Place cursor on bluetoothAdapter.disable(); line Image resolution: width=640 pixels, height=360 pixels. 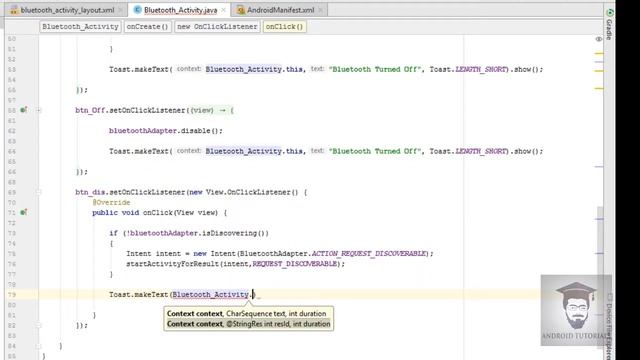coord(166,131)
